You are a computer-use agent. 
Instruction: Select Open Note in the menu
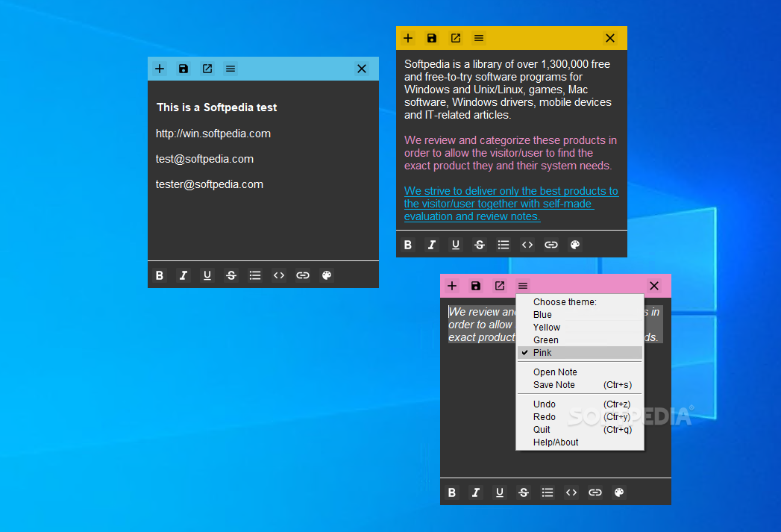(x=580, y=372)
